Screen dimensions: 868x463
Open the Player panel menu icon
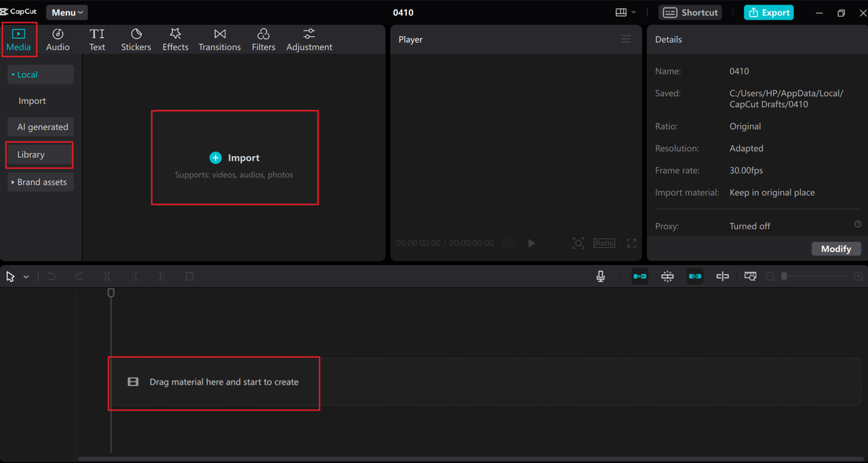tap(626, 39)
